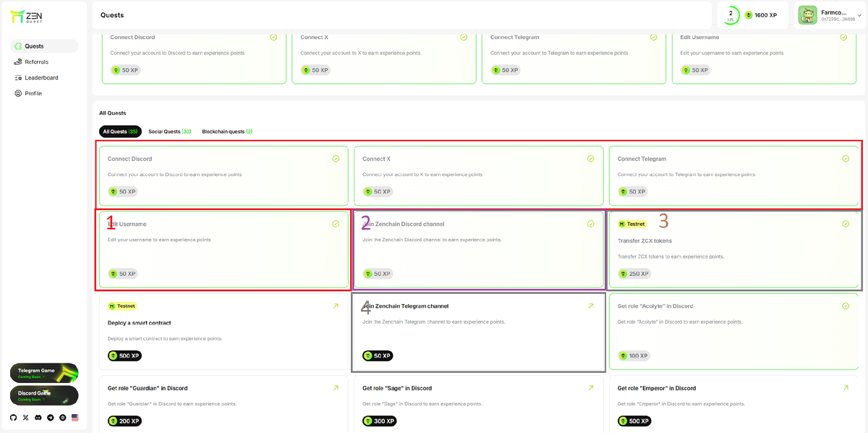The height and width of the screenshot is (433, 868).
Task: Click the Testnet badge on Transfer ZCX tokens
Action: (632, 224)
